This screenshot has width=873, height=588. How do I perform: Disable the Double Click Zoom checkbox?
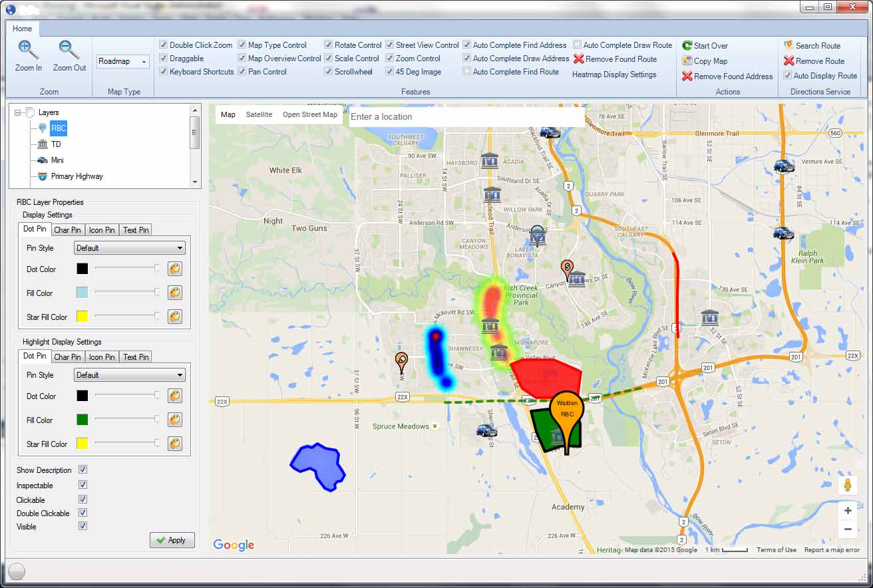click(x=163, y=45)
